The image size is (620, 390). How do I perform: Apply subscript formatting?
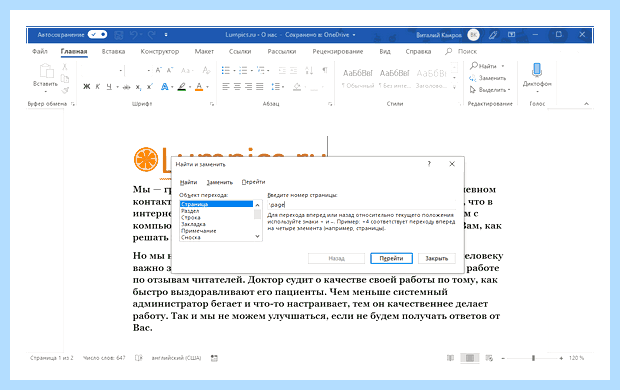[x=138, y=87]
